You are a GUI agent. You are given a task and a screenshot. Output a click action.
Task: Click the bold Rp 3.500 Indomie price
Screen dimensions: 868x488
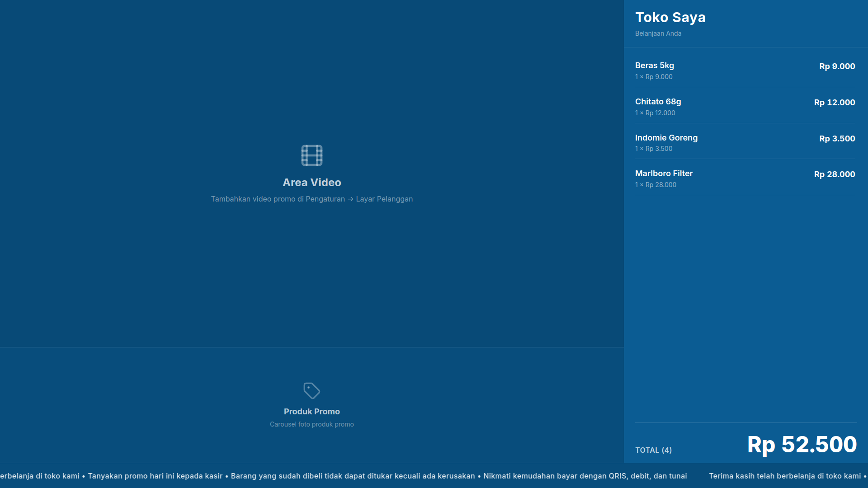pos(837,139)
